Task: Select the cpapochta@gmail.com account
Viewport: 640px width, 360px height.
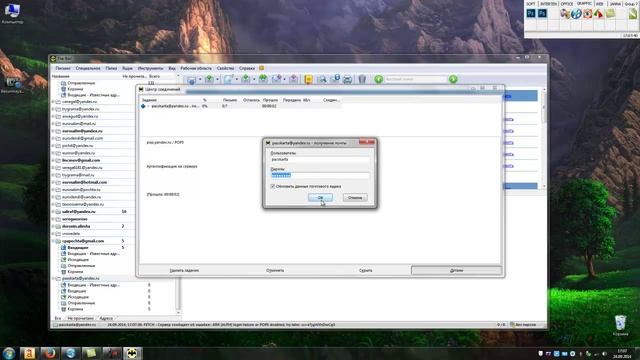Action: coord(83,241)
